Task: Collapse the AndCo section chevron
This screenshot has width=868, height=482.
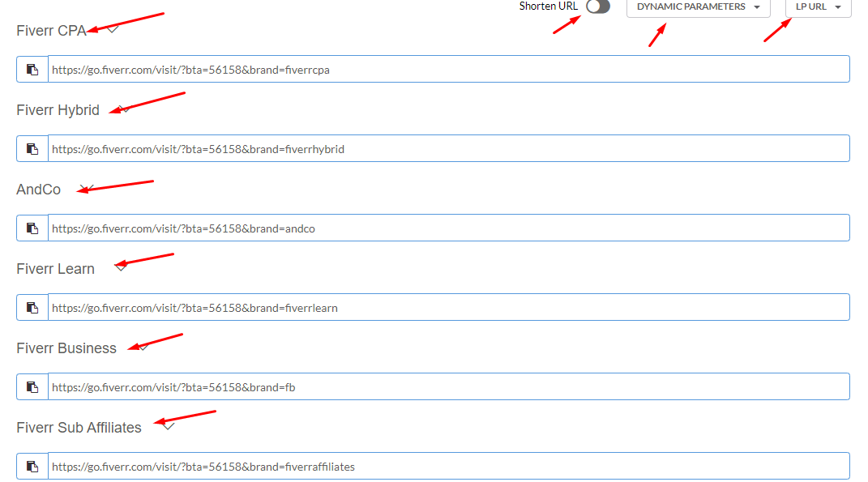Action: tap(87, 188)
